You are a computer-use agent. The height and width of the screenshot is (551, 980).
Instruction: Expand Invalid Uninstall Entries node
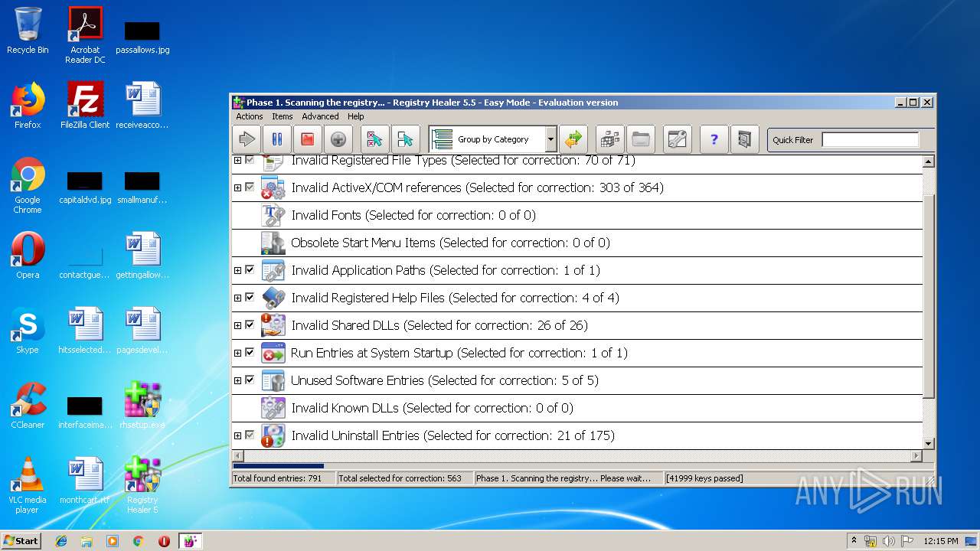pos(237,435)
